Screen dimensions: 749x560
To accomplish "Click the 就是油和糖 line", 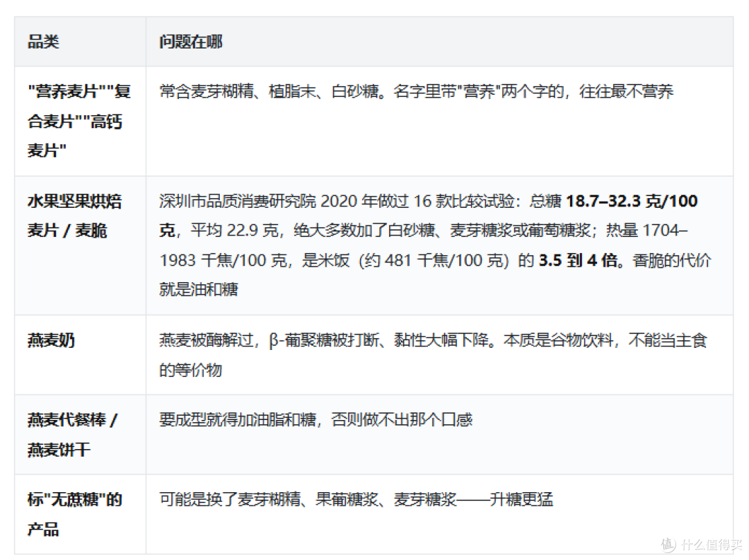I will 199,289.
